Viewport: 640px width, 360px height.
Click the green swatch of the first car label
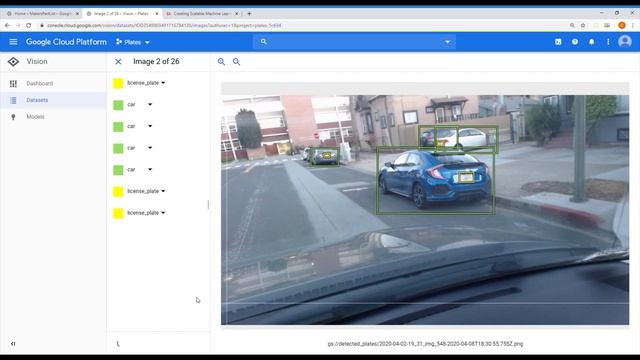coord(118,105)
